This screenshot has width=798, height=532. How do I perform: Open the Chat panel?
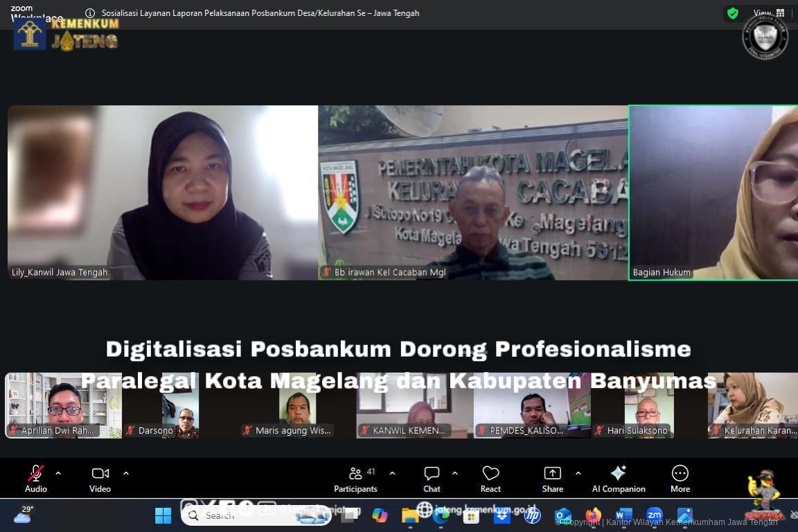(x=431, y=478)
